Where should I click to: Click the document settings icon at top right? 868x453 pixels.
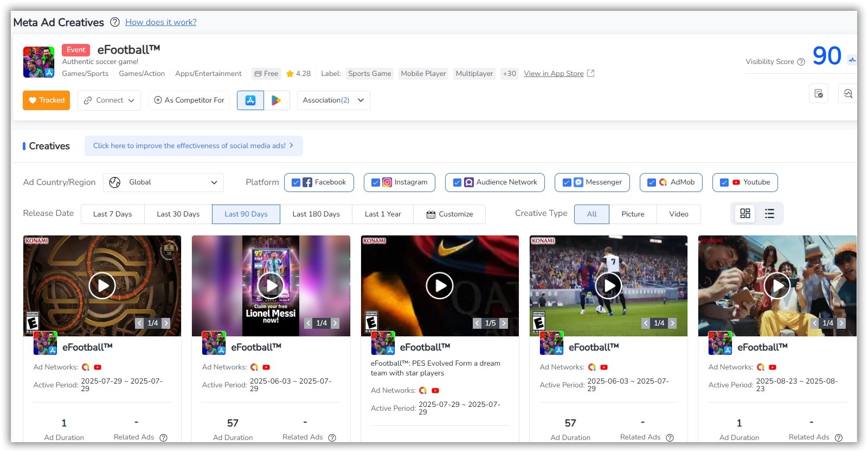[x=819, y=93]
